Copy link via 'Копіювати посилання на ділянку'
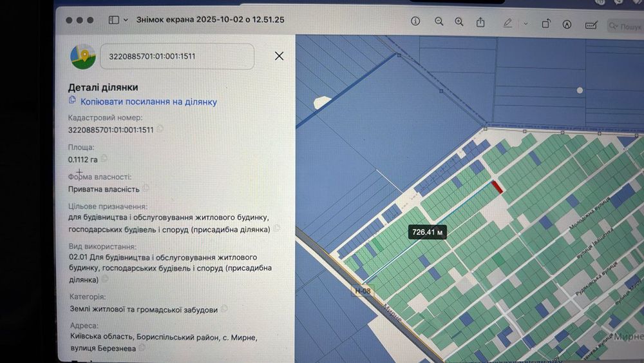 pos(148,102)
